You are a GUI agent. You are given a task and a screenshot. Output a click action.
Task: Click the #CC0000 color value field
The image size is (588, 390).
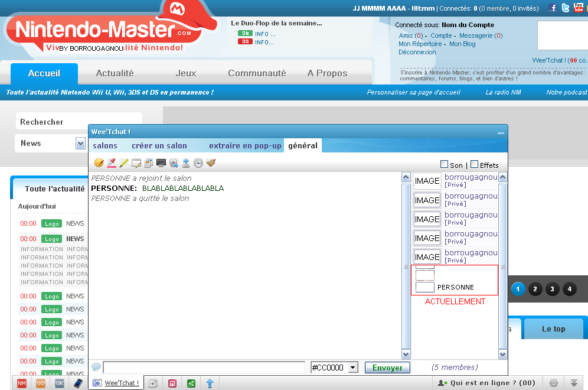(x=329, y=368)
